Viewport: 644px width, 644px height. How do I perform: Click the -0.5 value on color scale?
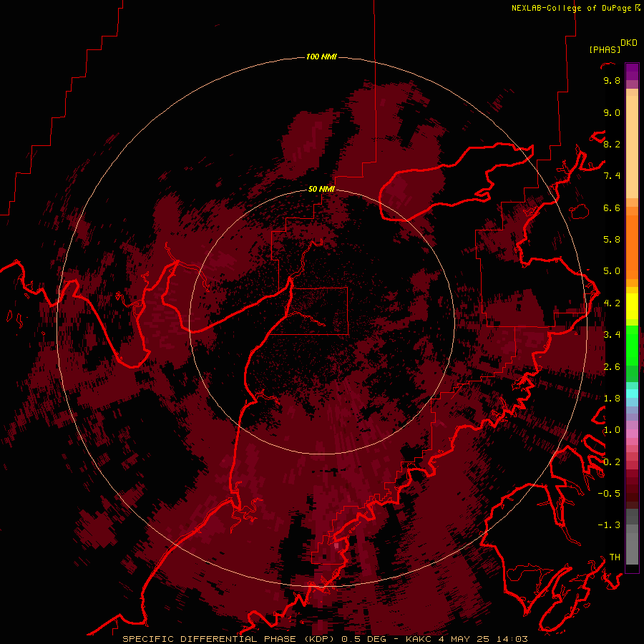pyautogui.click(x=609, y=494)
